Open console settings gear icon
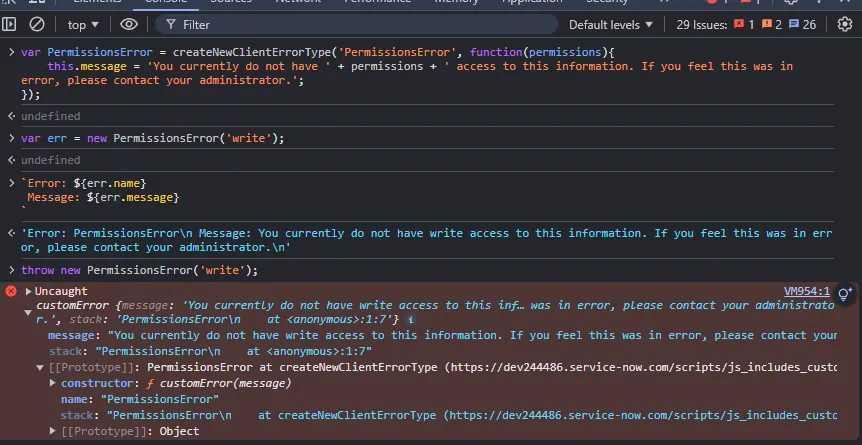Image resolution: width=862 pixels, height=445 pixels. [844, 24]
